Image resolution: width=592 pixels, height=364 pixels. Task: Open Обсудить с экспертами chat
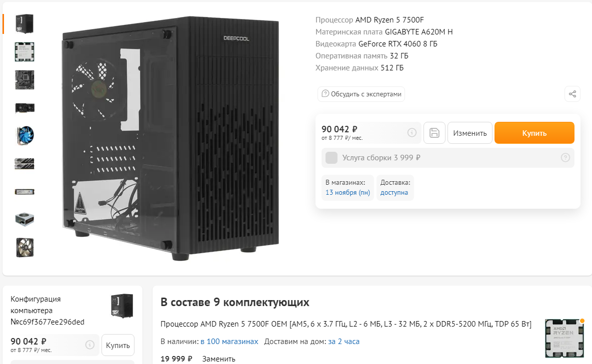pos(361,94)
